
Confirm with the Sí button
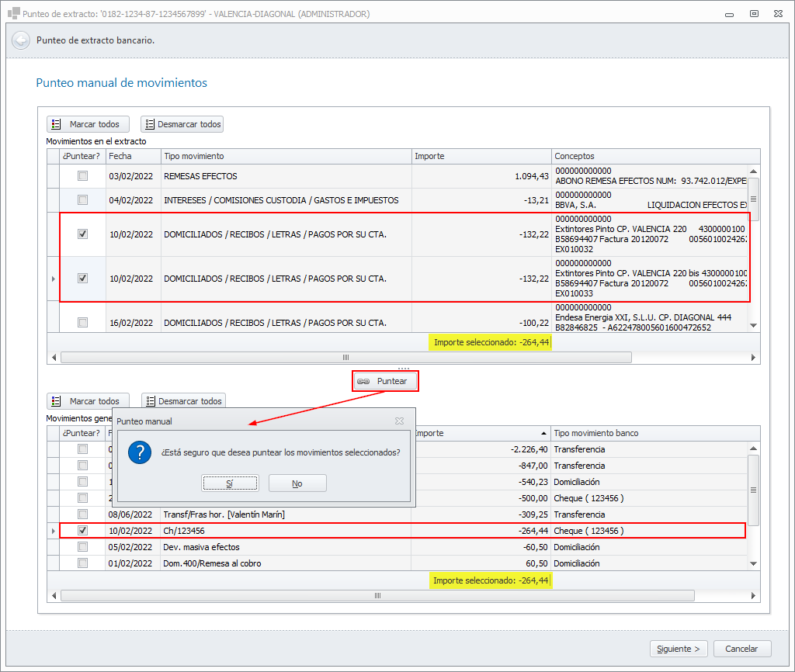click(x=229, y=483)
